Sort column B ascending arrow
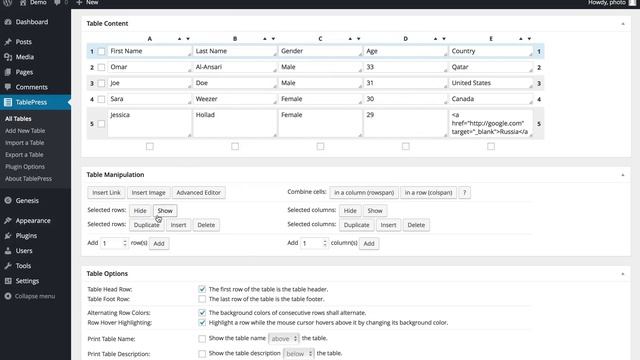This screenshot has width=640, height=360. pos(264,38)
